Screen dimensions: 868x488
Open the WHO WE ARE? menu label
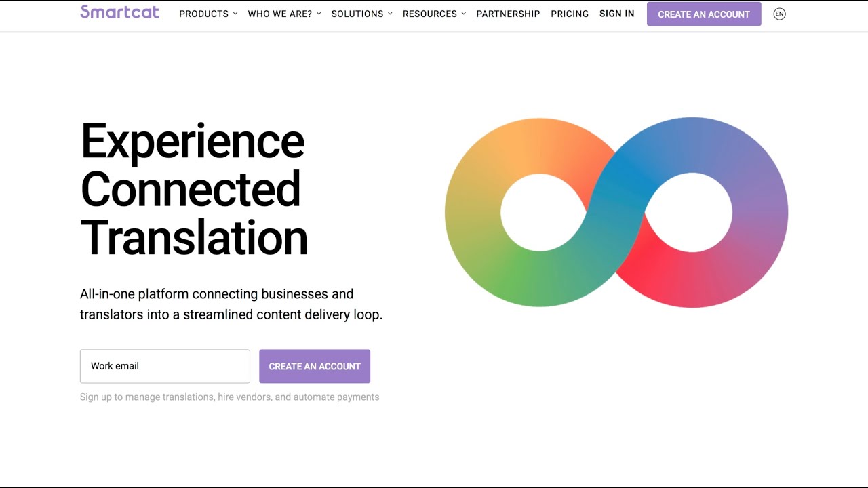(279, 14)
